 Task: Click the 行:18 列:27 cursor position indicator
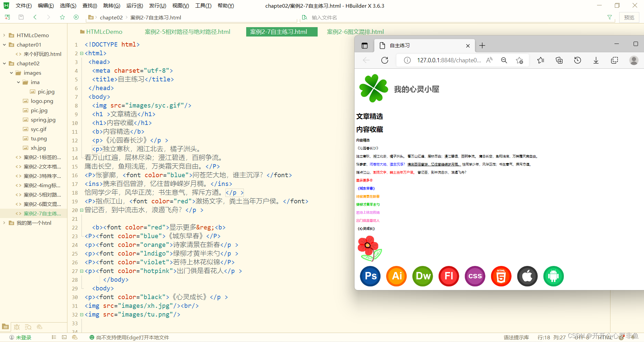pyautogui.click(x=551, y=337)
